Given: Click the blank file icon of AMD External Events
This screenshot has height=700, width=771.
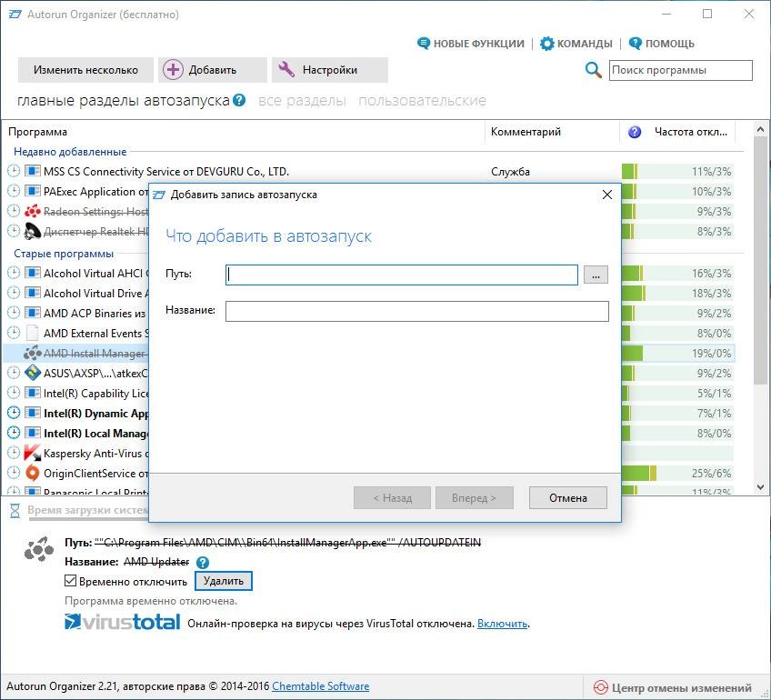Looking at the screenshot, I should point(33,333).
